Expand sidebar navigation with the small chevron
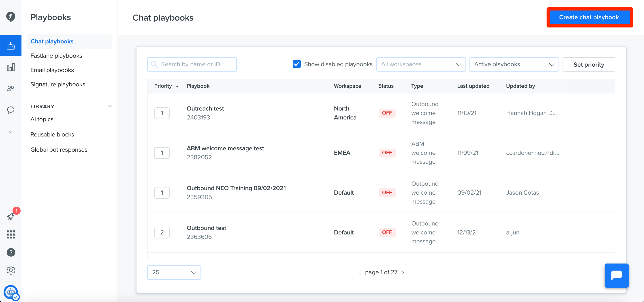This screenshot has height=302, width=644. click(11, 132)
